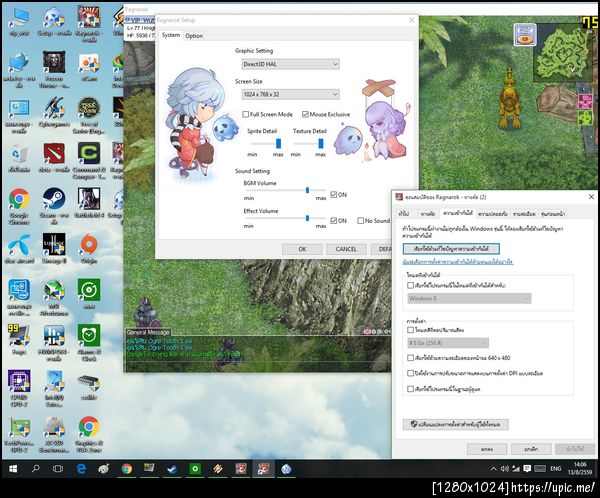Select the CPUID CPU-Z desktop icon
The width and height of the screenshot is (600, 498).
pos(19,388)
